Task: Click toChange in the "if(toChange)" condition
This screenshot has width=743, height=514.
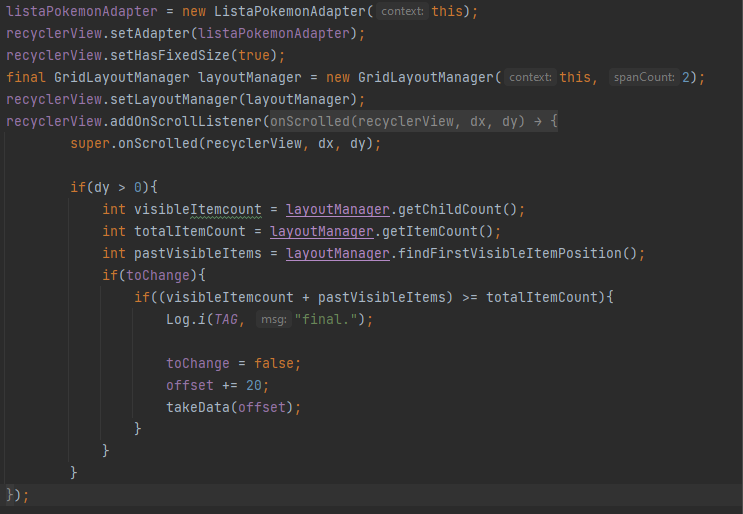Action: click(158, 275)
